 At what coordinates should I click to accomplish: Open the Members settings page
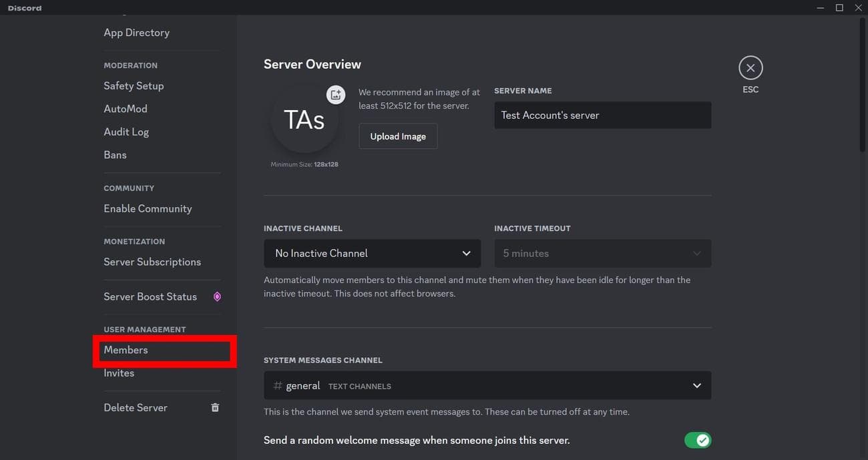[x=126, y=351]
